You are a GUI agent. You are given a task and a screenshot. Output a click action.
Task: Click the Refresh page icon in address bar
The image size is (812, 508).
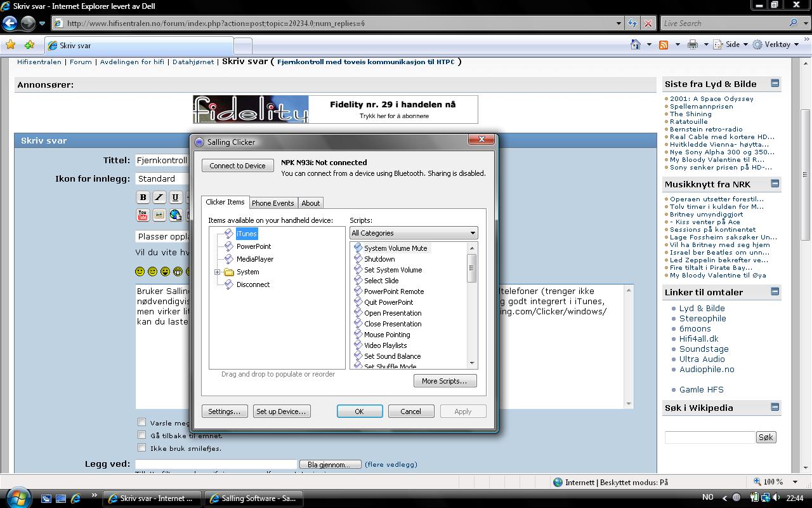[632, 23]
